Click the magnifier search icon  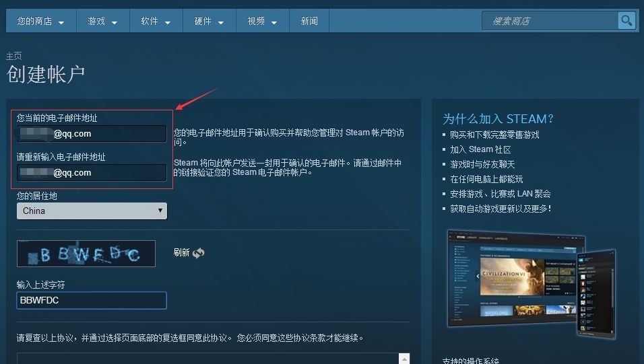click(626, 21)
